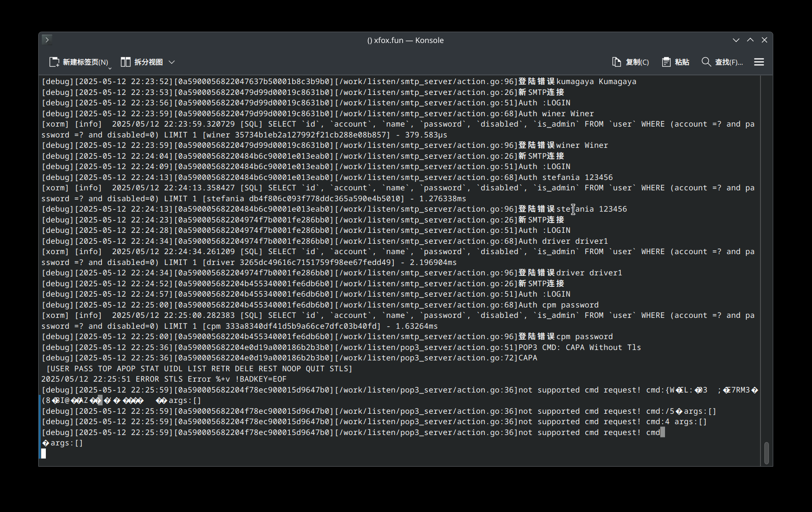Screen dimensions: 812x512
Task: Click the '1.63264ms' query duration
Action: click(x=417, y=326)
